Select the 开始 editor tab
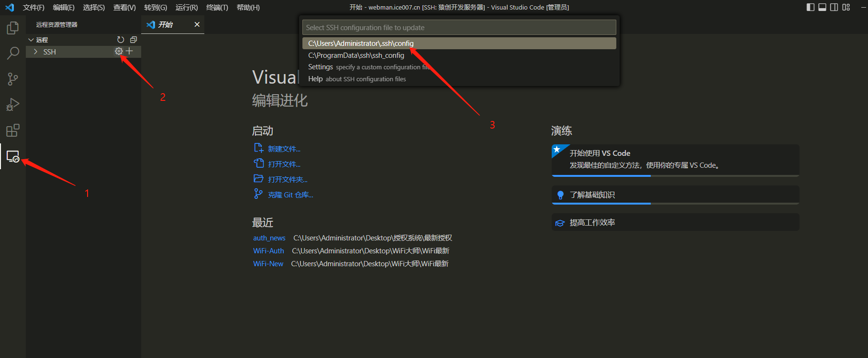 [173, 24]
